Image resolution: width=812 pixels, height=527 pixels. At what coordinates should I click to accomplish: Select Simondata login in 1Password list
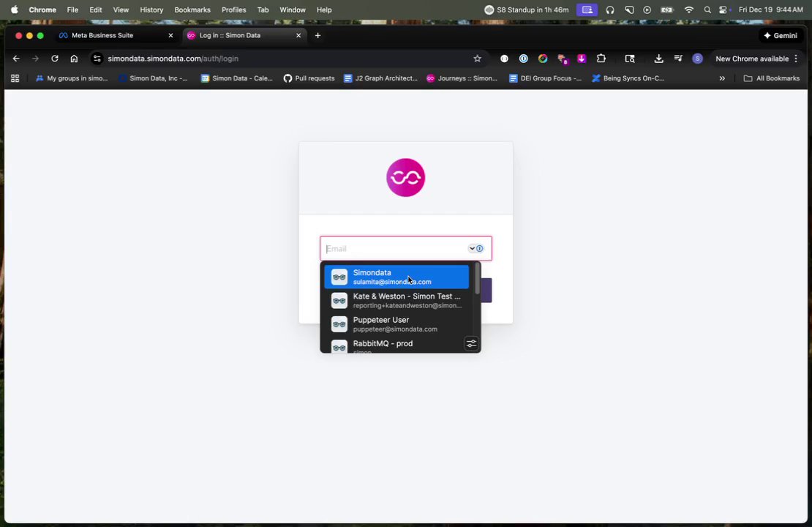tap(396, 277)
